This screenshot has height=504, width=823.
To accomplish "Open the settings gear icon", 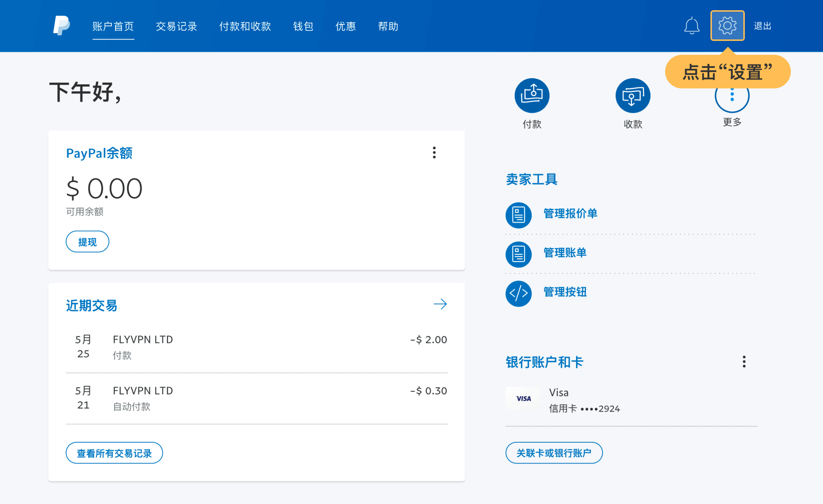I will (x=727, y=26).
